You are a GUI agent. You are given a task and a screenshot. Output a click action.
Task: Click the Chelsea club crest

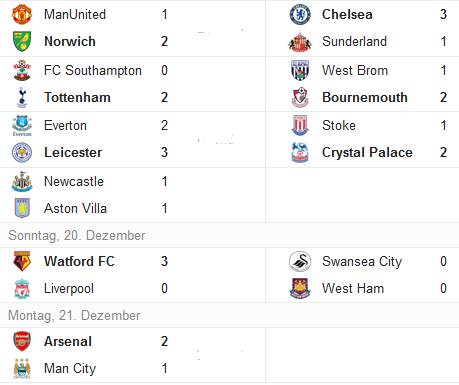[x=300, y=14]
